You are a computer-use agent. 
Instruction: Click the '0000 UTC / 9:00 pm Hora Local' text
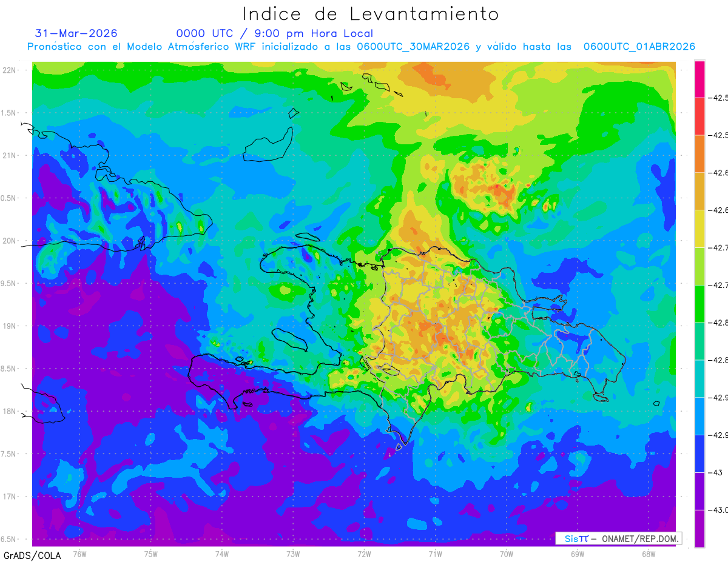(275, 33)
